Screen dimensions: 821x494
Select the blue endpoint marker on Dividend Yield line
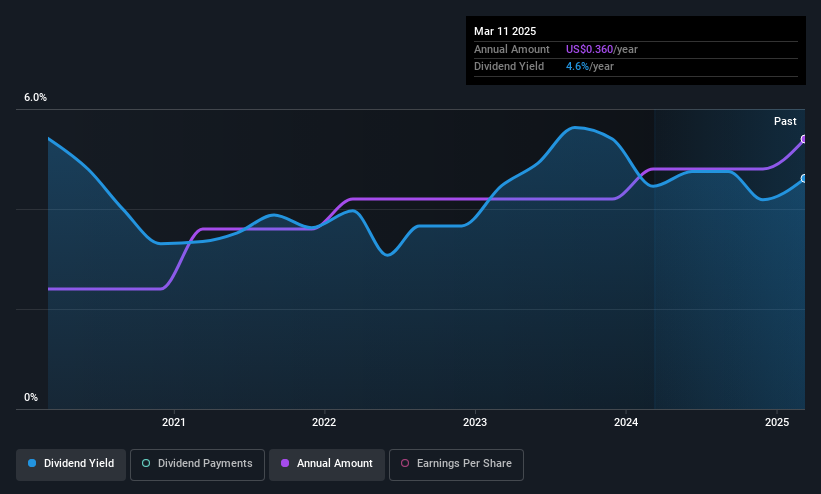[x=804, y=179]
